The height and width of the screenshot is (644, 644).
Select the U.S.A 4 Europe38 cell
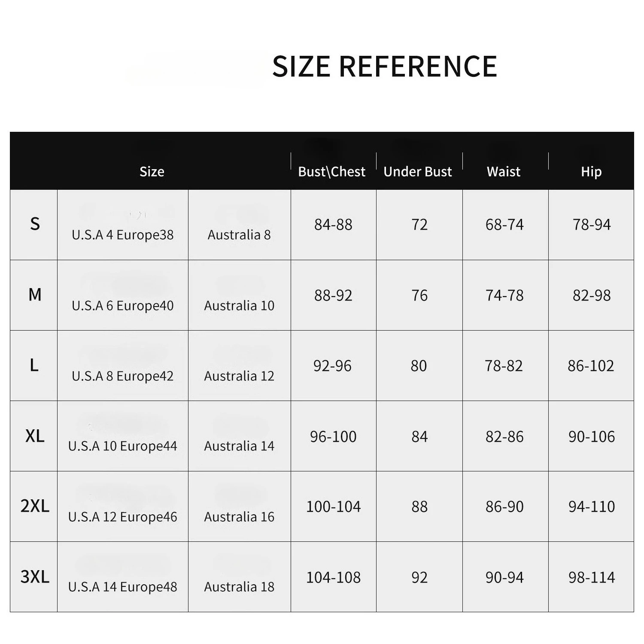(x=123, y=235)
